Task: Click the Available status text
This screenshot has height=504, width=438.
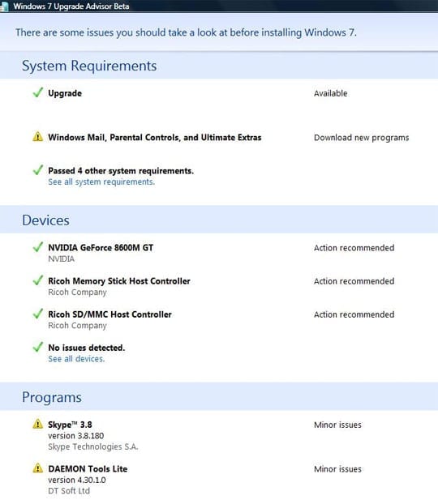Action: (330, 93)
